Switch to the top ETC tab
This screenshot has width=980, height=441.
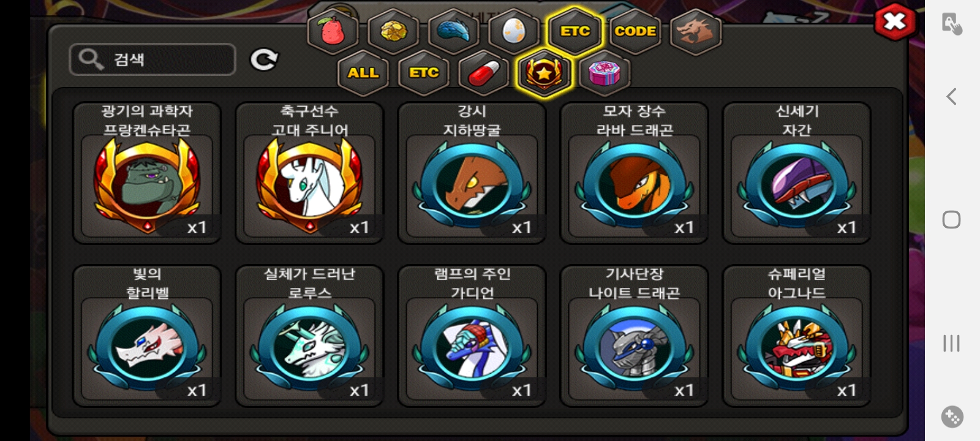pyautogui.click(x=575, y=31)
